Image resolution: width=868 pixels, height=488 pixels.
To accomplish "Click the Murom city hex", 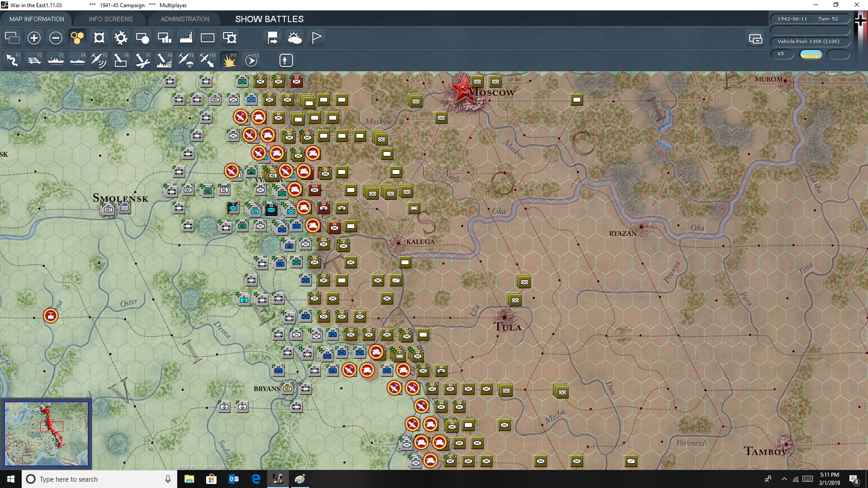I will click(785, 81).
